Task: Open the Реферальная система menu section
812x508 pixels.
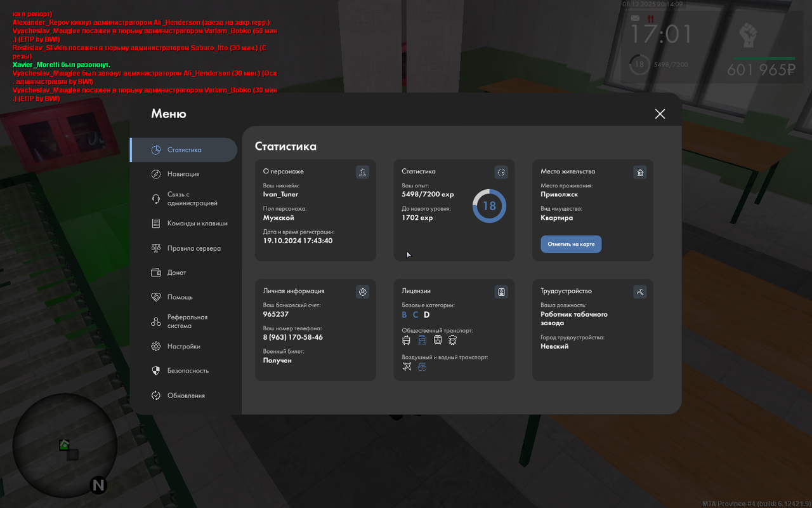Action: click(x=183, y=321)
